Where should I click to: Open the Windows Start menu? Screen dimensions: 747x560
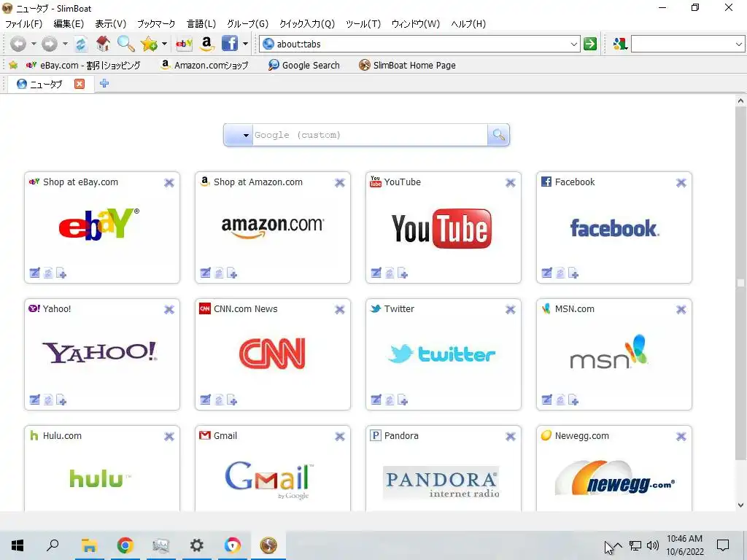[x=18, y=545]
